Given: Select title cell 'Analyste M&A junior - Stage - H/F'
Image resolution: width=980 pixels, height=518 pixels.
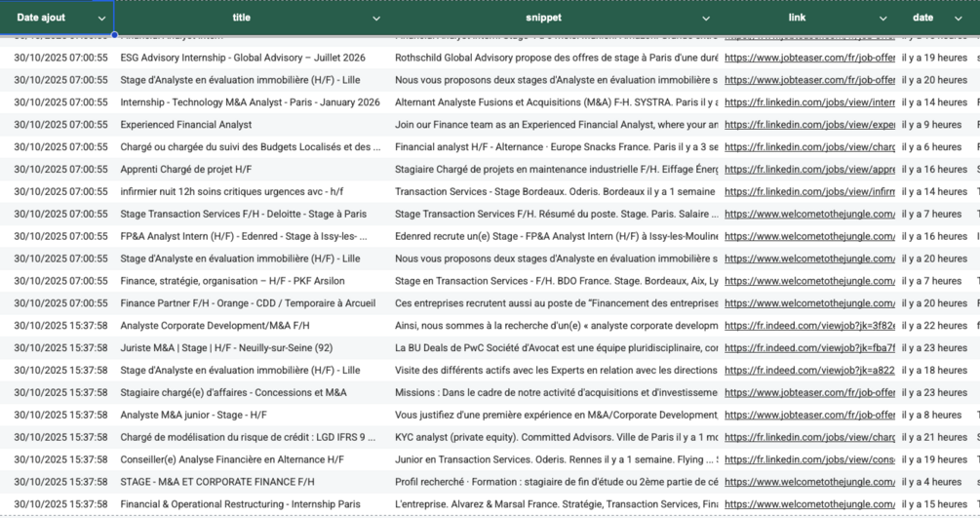Looking at the screenshot, I should [x=193, y=415].
